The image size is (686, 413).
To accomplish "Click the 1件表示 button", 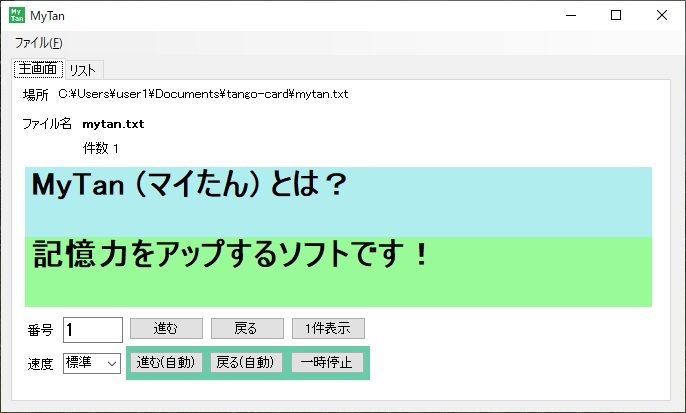I will [x=328, y=328].
